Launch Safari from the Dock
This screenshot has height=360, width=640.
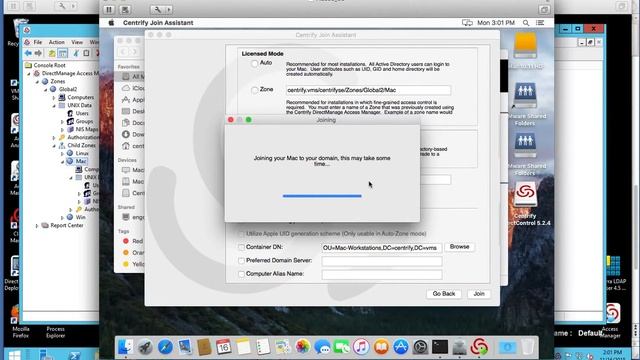pyautogui.click(x=165, y=347)
